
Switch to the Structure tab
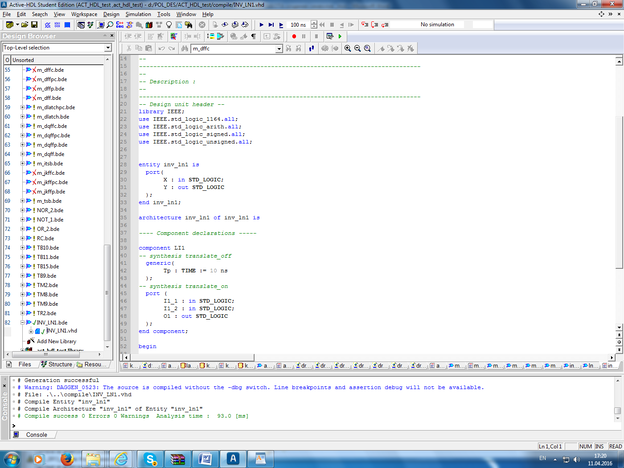point(55,365)
